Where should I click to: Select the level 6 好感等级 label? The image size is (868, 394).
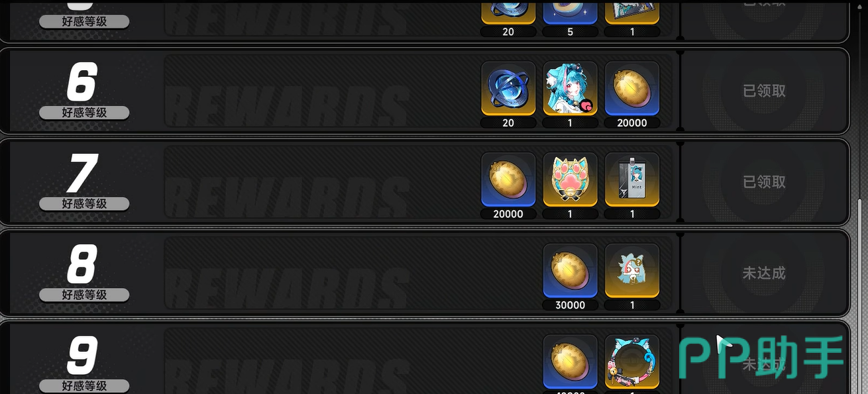pyautogui.click(x=84, y=113)
